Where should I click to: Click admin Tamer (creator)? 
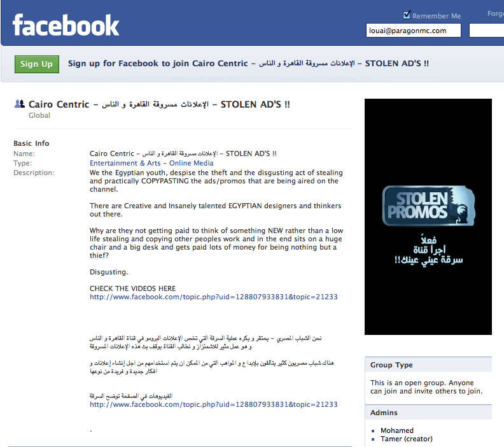[x=406, y=439]
